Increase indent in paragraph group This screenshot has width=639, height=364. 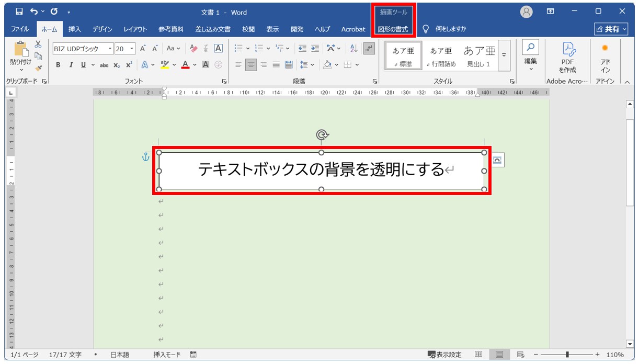tap(315, 49)
